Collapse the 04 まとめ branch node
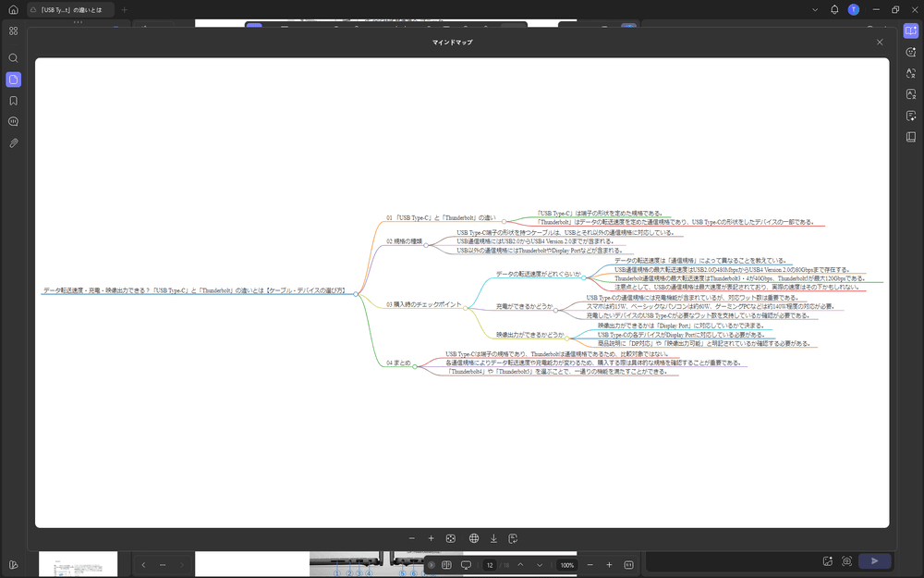Image resolution: width=924 pixels, height=578 pixels. click(x=415, y=366)
